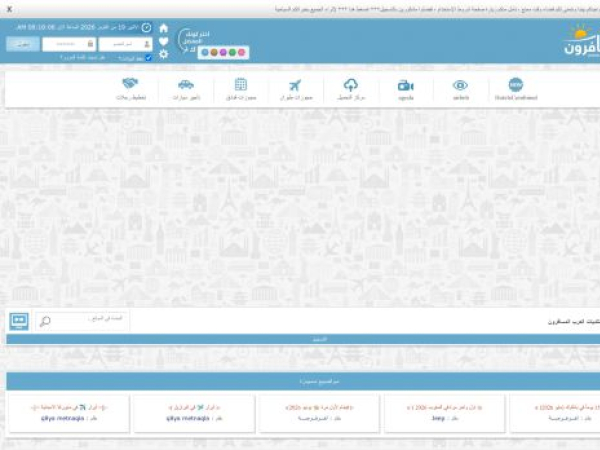Screen dimensions: 600x450
Task: Select the green theme color circle
Action: pos(232,52)
